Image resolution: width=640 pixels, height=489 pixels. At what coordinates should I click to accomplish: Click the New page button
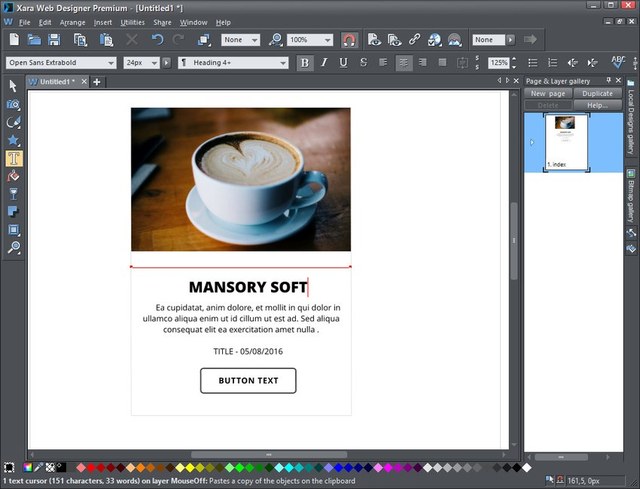547,93
